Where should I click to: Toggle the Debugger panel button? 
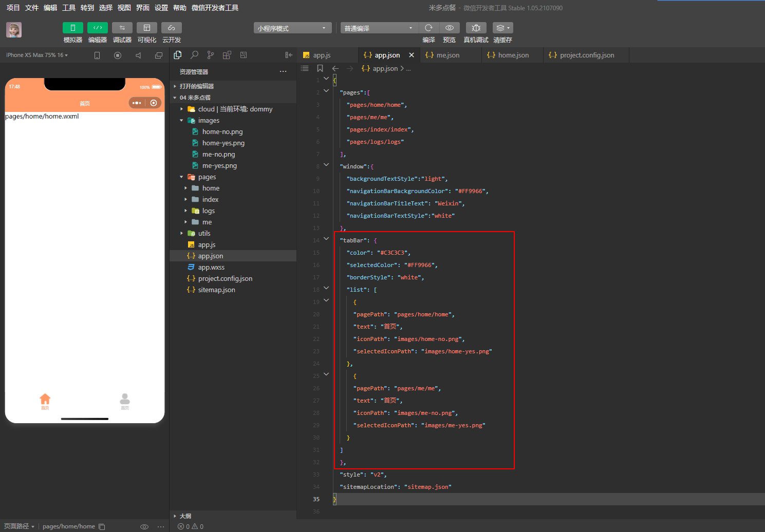[x=122, y=28]
